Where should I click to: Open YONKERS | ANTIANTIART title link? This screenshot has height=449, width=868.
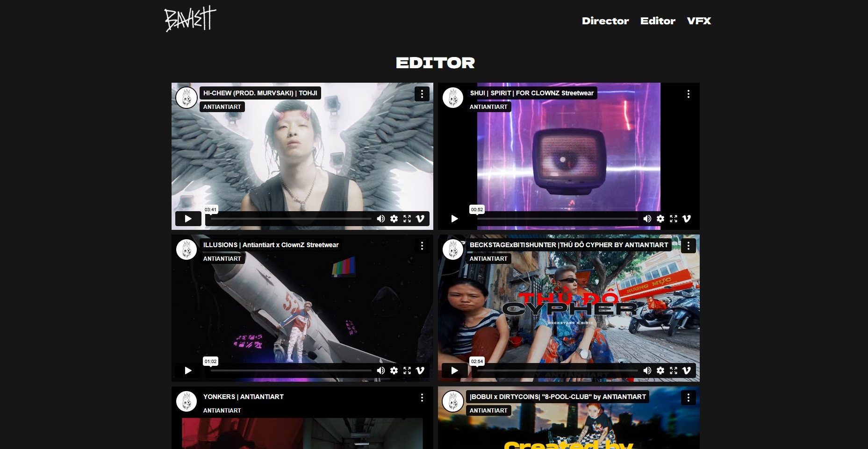(244, 397)
